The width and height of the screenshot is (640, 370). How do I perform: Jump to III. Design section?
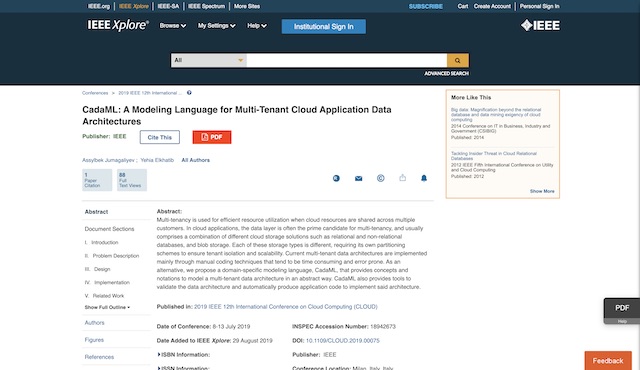tap(98, 269)
